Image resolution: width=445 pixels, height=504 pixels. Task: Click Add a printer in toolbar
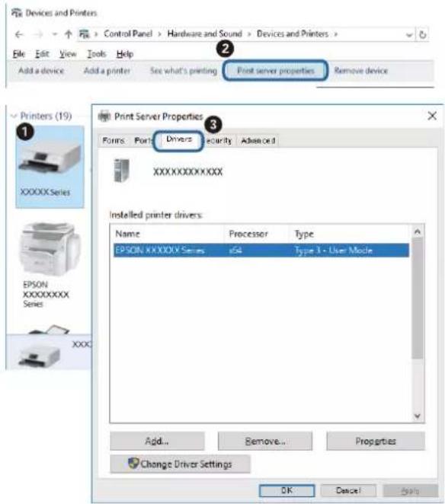coord(107,71)
